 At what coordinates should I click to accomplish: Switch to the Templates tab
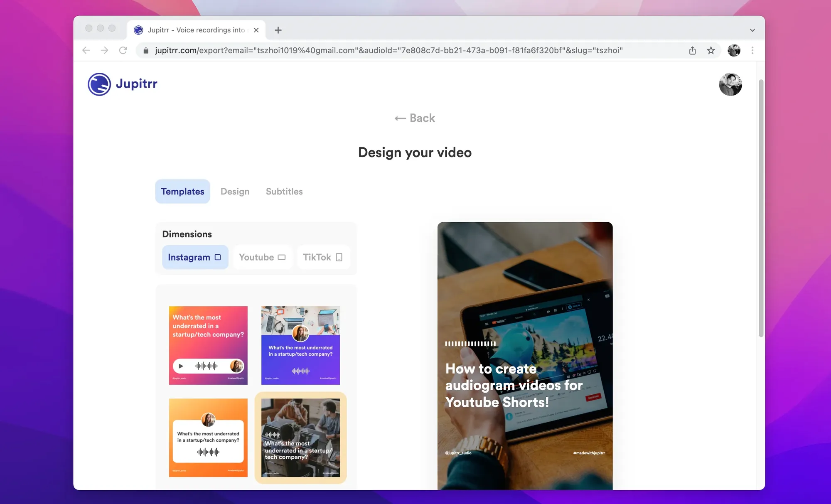point(182,192)
